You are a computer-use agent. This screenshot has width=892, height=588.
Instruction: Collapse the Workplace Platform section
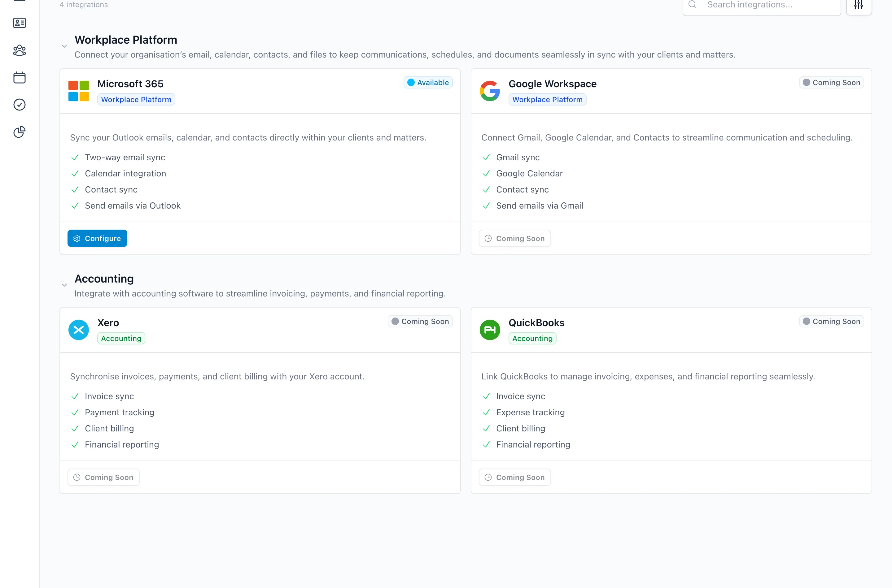click(x=64, y=46)
